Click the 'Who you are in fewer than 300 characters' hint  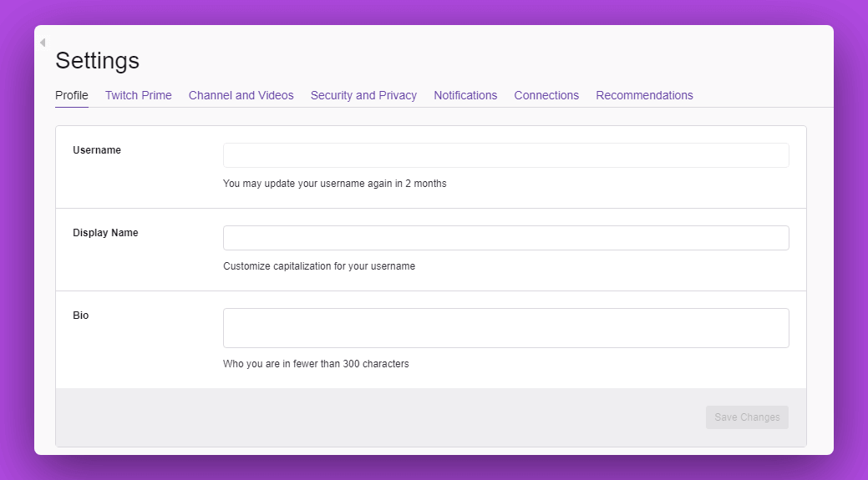coord(316,364)
